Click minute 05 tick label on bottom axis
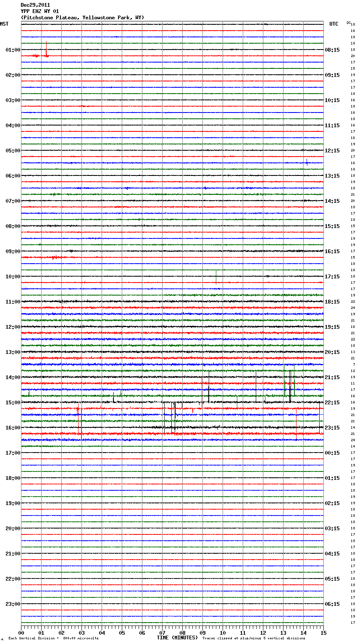Viewport: 357px width, 644px height. coord(122,633)
